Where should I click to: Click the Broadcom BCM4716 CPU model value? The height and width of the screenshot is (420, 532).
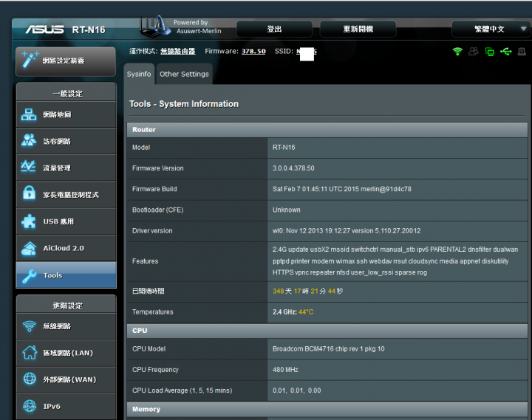[x=328, y=349]
